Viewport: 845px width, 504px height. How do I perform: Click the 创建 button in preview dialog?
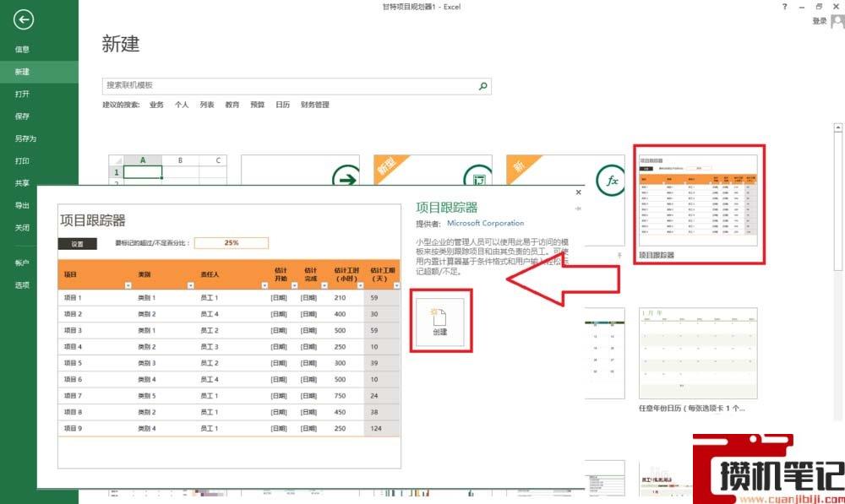[x=440, y=322]
